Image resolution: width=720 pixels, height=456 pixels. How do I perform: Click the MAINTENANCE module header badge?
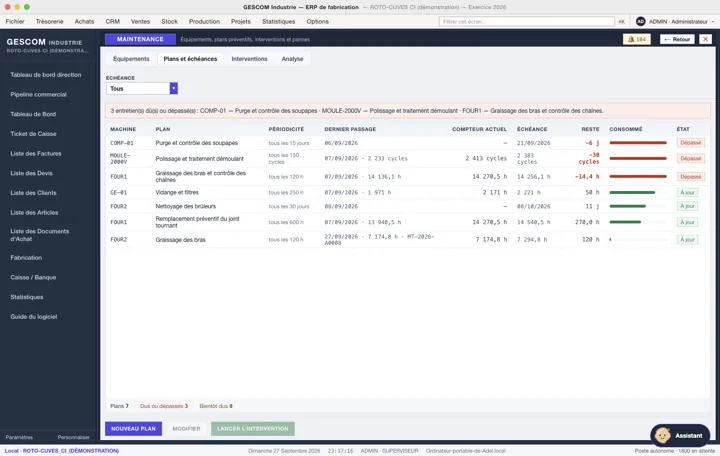point(140,39)
